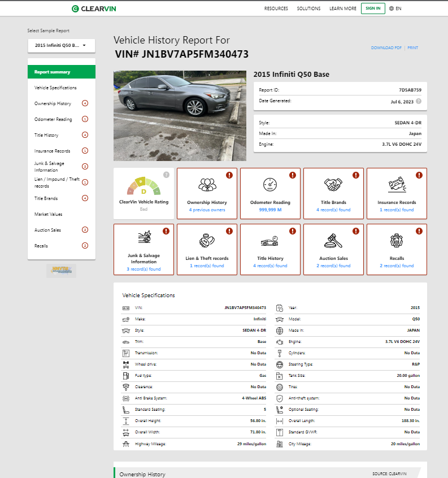Screen dimensions: 448x478
Task: Click the Overall Length value 188.30 in.
Action: tap(411, 421)
